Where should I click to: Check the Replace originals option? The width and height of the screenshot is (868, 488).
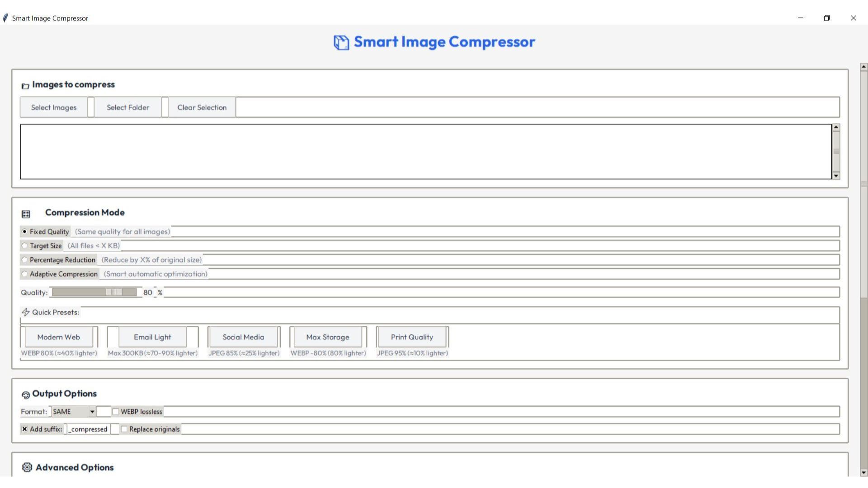[x=124, y=429]
